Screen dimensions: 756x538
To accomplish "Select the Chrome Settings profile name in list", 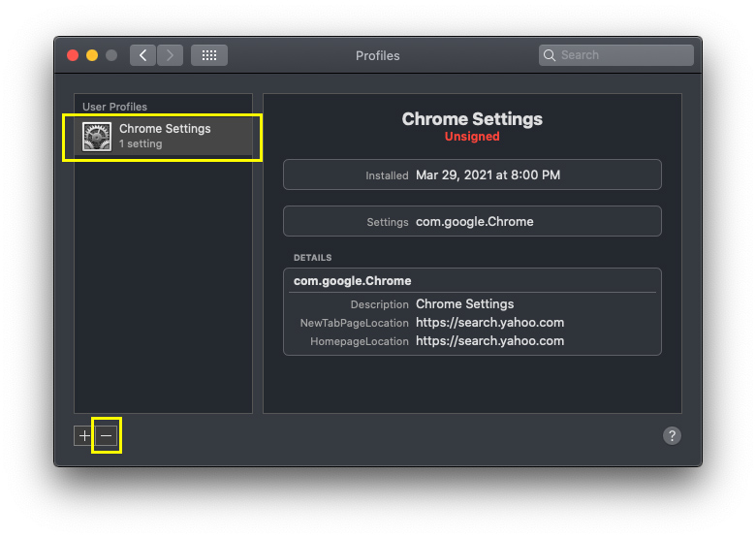I will [x=165, y=129].
